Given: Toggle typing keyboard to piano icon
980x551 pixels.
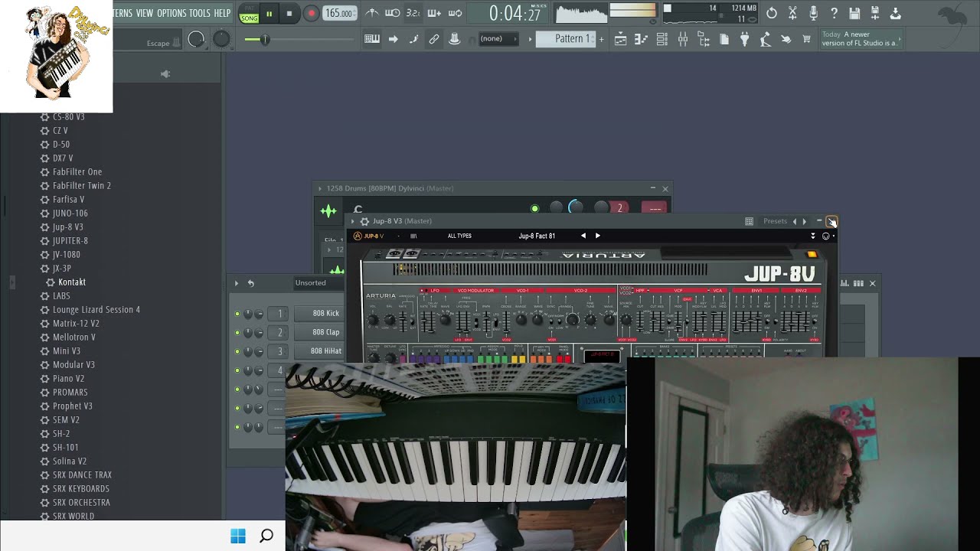Looking at the screenshot, I should (x=372, y=39).
